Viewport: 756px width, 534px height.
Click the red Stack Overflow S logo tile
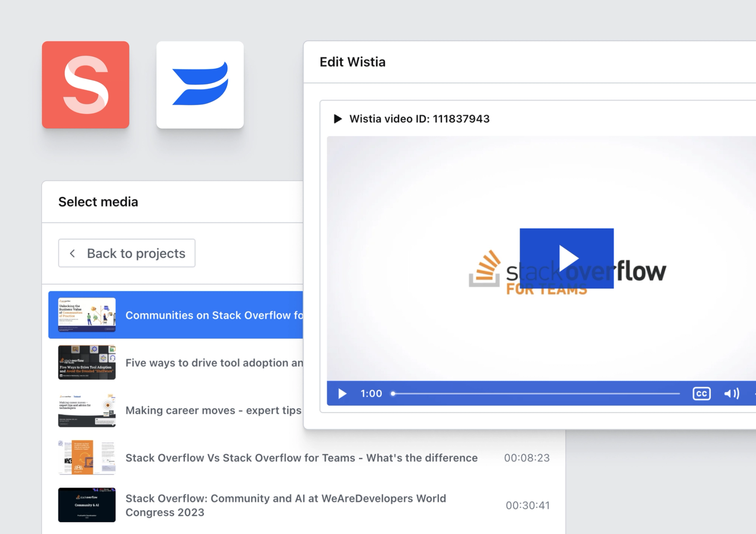[x=86, y=85]
